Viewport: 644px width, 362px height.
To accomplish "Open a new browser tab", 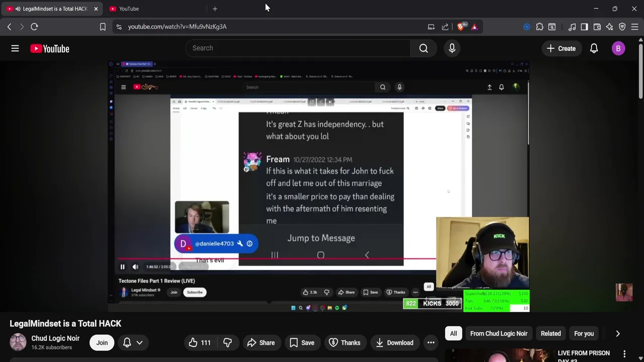I will coord(215,9).
